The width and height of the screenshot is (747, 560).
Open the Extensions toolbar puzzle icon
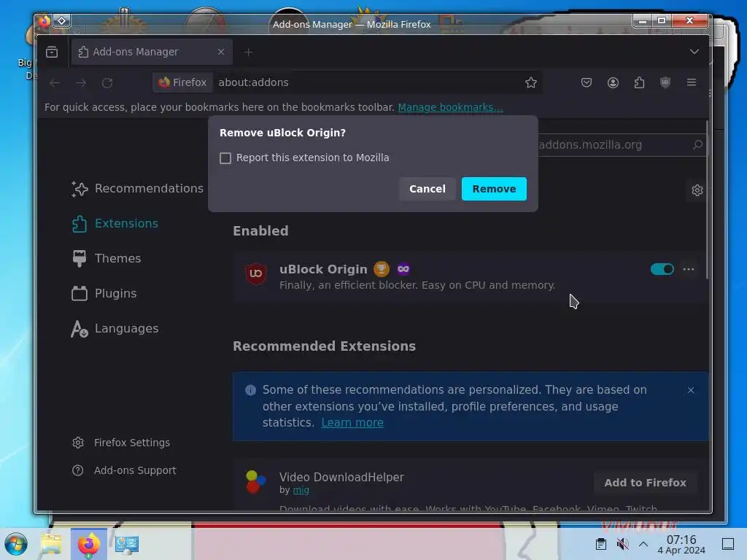pyautogui.click(x=639, y=82)
